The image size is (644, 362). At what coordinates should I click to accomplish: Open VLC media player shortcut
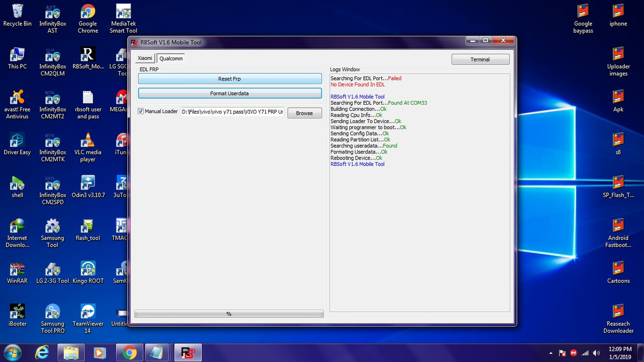[x=88, y=148]
